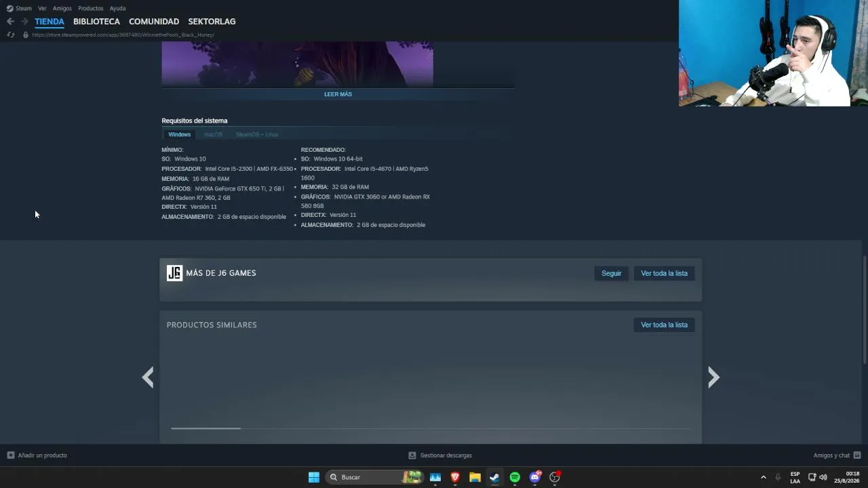Open Spotify from the taskbar
The image size is (868, 488).
click(515, 477)
